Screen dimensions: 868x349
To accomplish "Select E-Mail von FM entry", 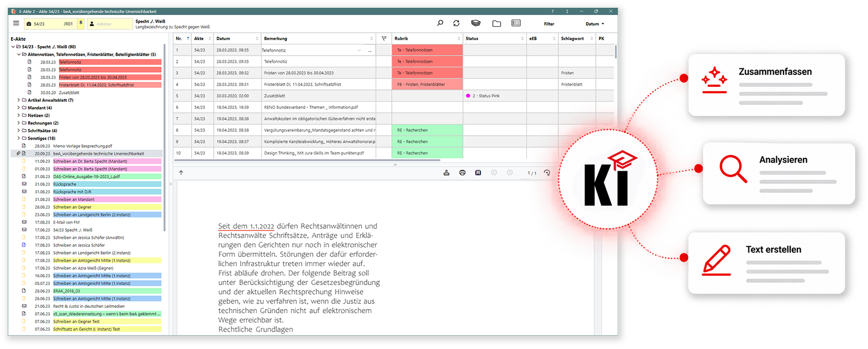I will coord(67,222).
